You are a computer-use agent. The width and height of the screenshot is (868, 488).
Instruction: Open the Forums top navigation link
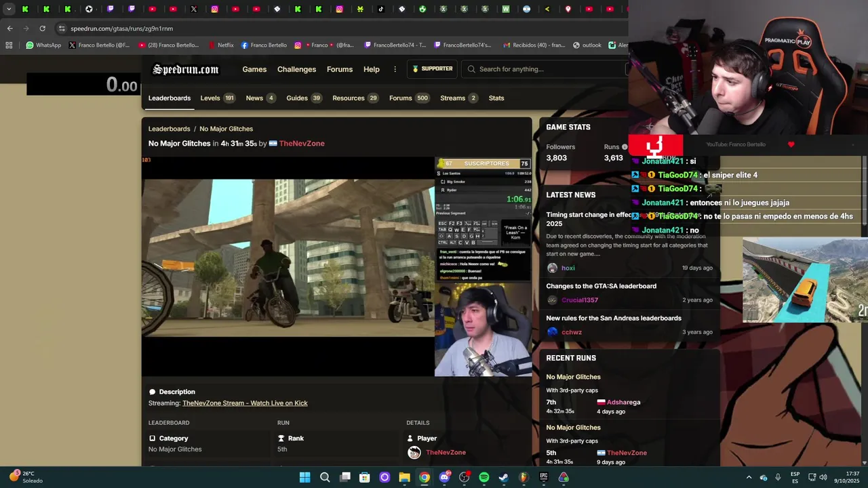[340, 69]
